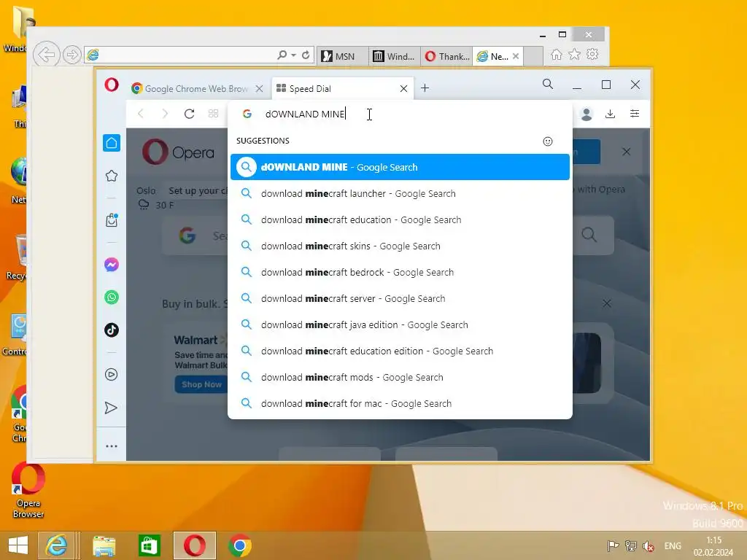Switch to Wind... tab in Internet Explorer
747x560 pixels.
click(x=395, y=56)
